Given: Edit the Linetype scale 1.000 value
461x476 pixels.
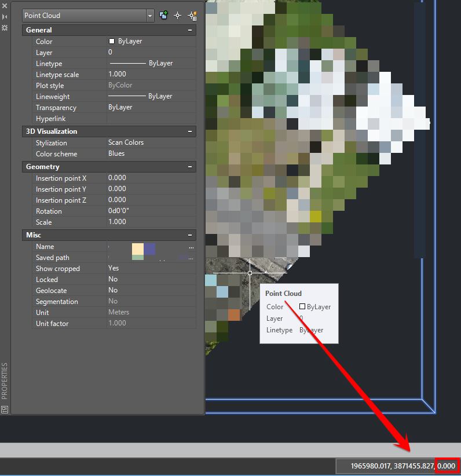Looking at the screenshot, I should click(151, 74).
